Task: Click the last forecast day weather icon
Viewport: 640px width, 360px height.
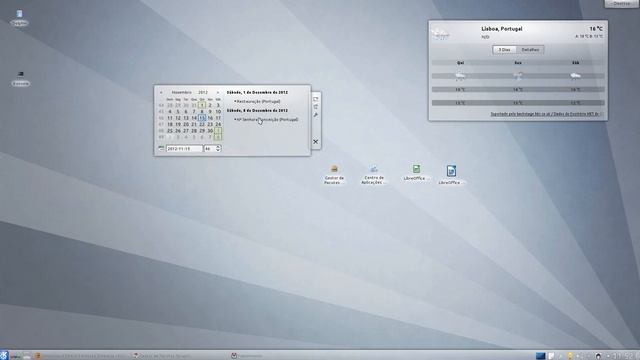Action: click(x=576, y=76)
